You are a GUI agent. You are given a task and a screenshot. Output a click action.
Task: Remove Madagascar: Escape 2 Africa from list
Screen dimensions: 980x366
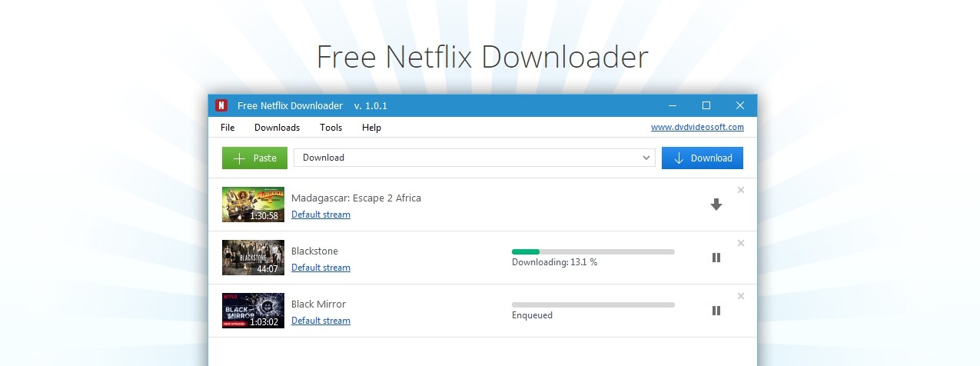[x=741, y=190]
